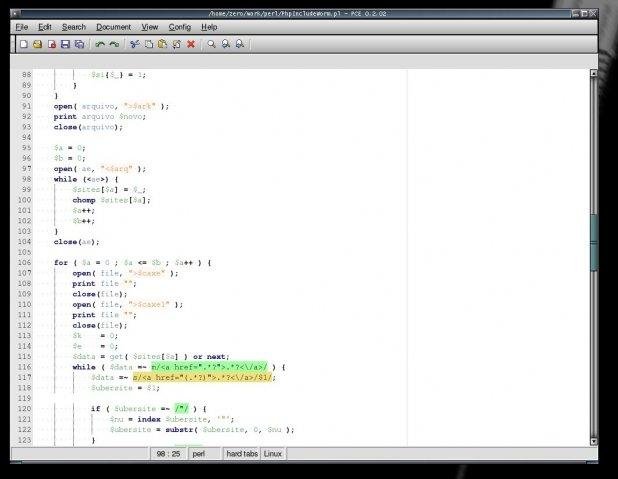Click the 'Linux' line-ending indicator in status bar
Image resolution: width=618 pixels, height=479 pixels.
point(273,454)
